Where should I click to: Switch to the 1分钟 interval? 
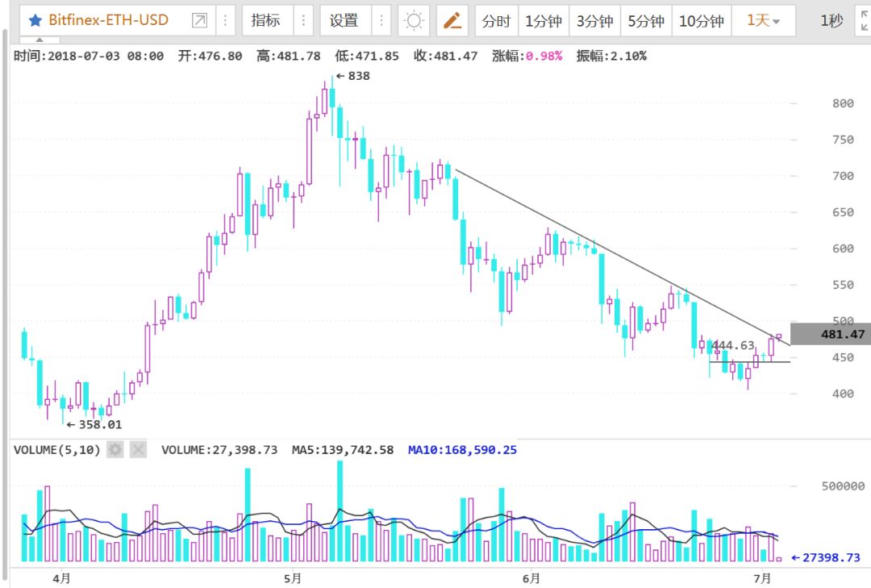coord(544,21)
